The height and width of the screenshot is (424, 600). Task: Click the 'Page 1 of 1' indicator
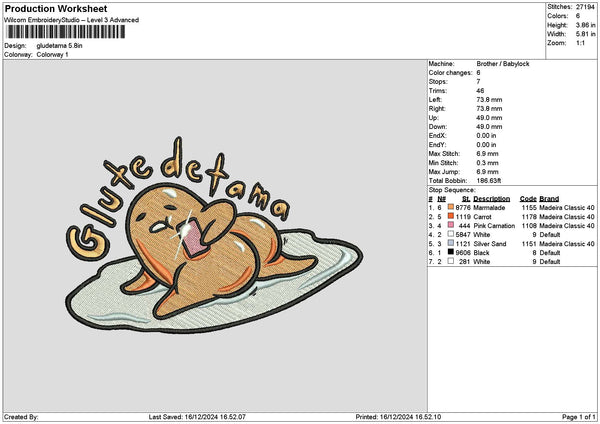click(579, 417)
